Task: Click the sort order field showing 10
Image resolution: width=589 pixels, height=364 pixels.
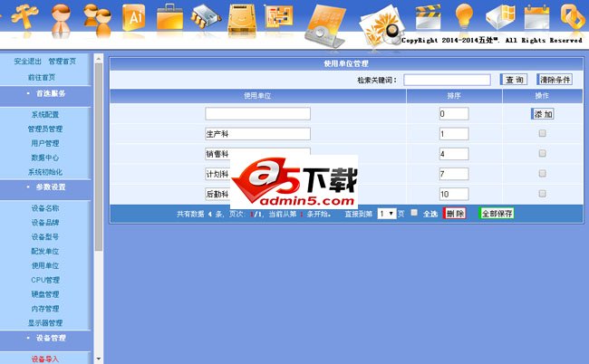Action: (x=454, y=194)
